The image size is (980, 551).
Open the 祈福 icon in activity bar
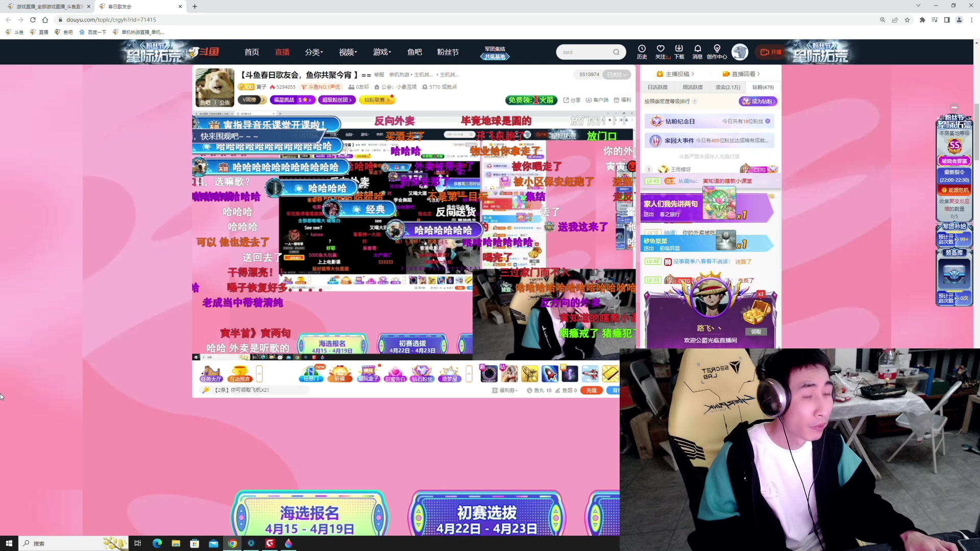[x=339, y=374]
